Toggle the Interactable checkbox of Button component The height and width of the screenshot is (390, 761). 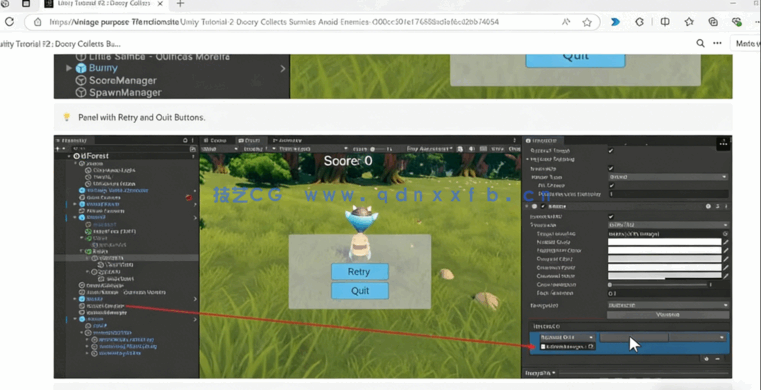611,216
